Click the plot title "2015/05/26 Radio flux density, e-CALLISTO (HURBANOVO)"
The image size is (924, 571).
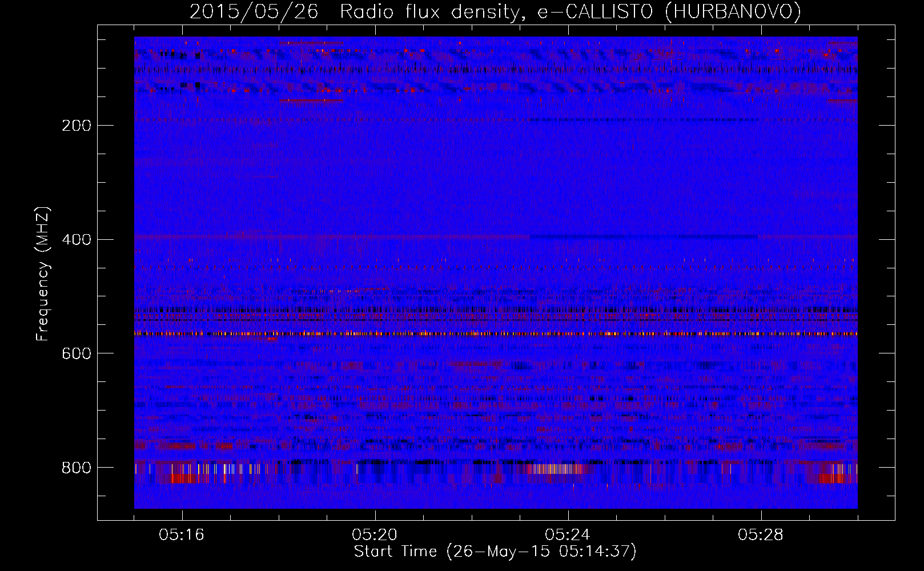495,11
